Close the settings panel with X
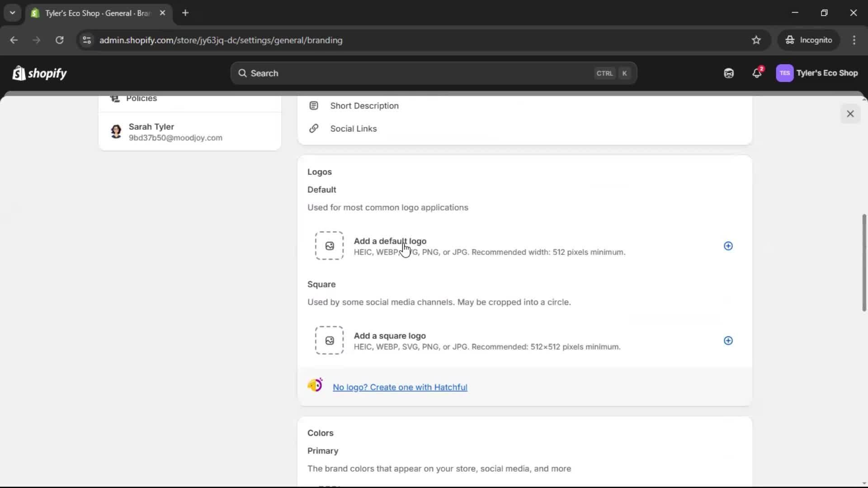 850,114
